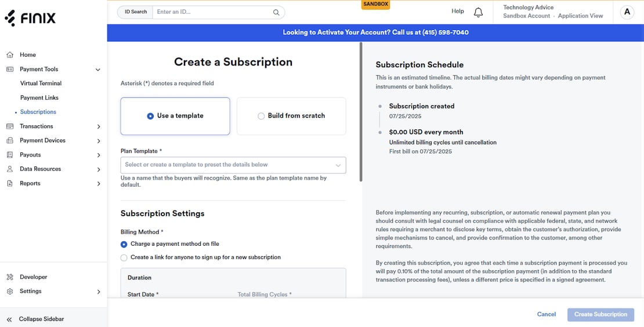This screenshot has height=327, width=644.
Task: Open user avatar A menu
Action: (x=627, y=12)
